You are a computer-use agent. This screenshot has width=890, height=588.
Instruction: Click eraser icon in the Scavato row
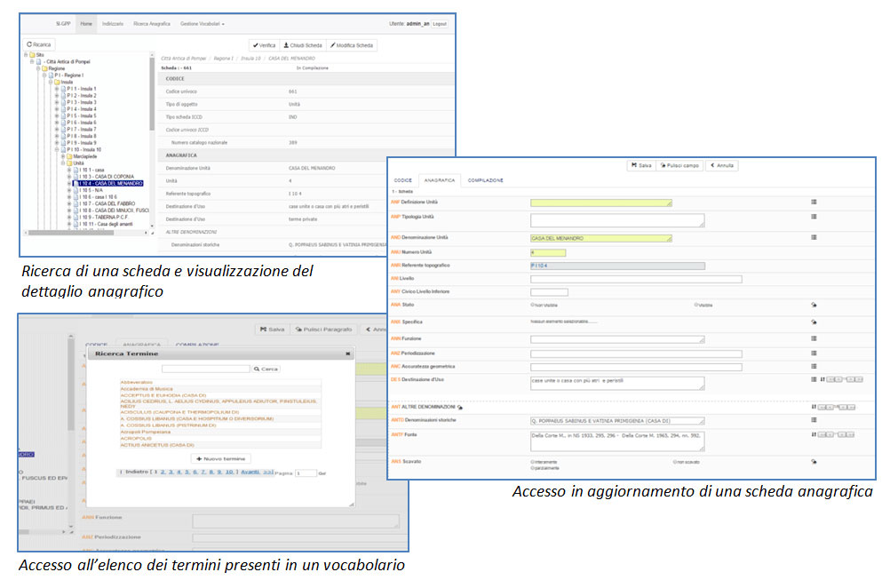tap(814, 462)
